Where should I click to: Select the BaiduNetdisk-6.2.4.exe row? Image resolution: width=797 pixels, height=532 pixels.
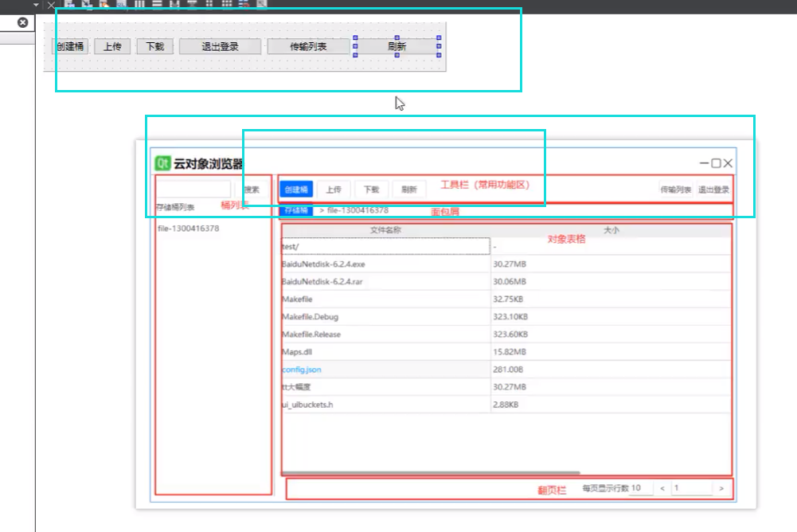tap(506, 264)
